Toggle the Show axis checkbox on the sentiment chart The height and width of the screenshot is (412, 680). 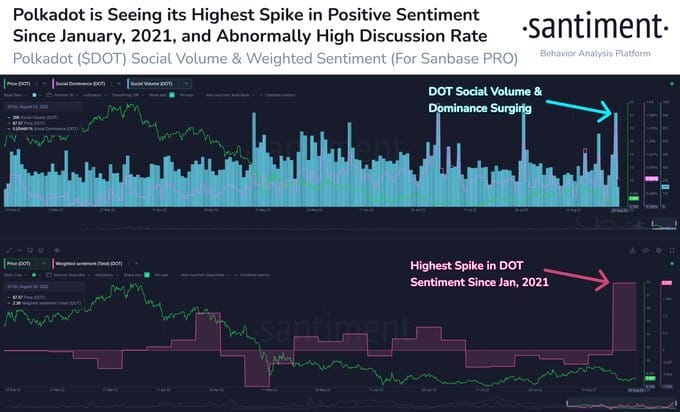tap(147, 275)
